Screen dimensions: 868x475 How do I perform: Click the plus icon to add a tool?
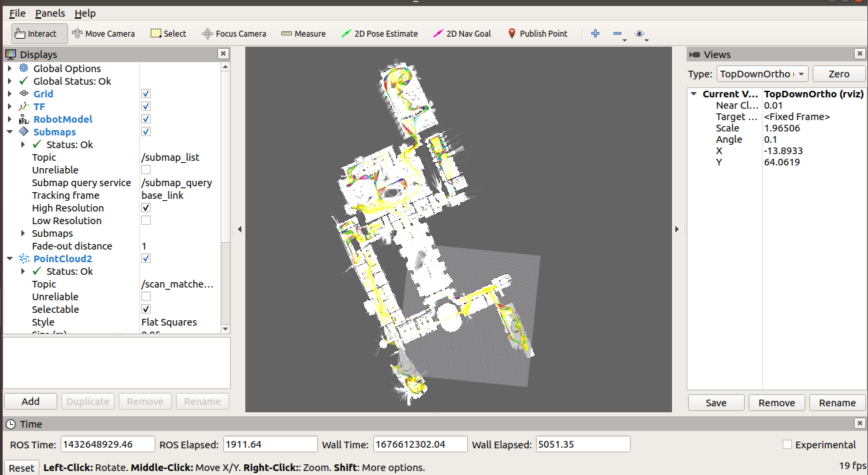point(595,33)
